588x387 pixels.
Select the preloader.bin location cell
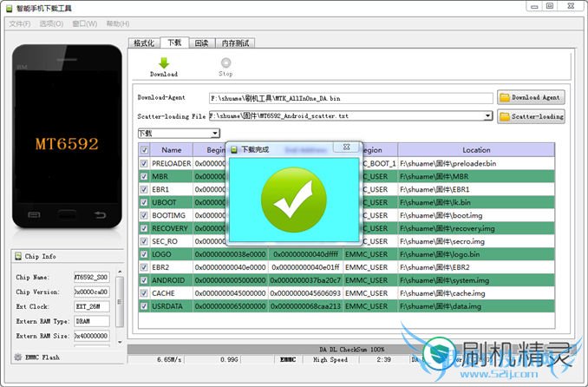476,163
